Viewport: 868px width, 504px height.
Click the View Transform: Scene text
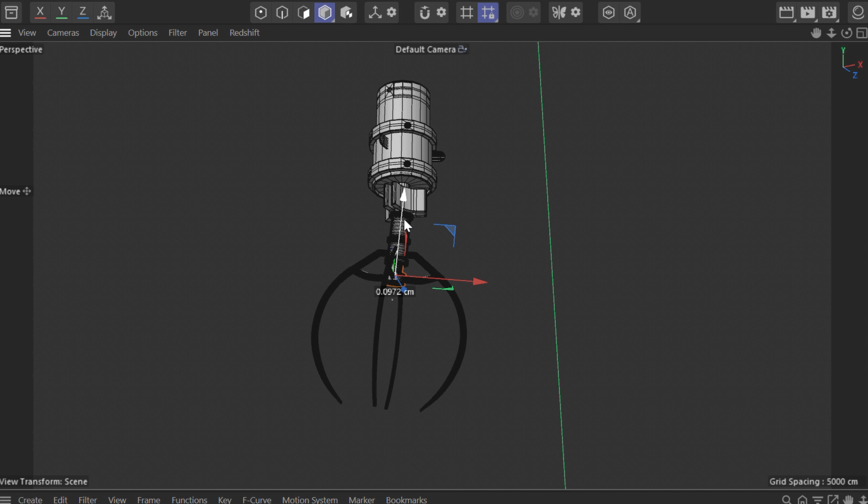coord(44,482)
